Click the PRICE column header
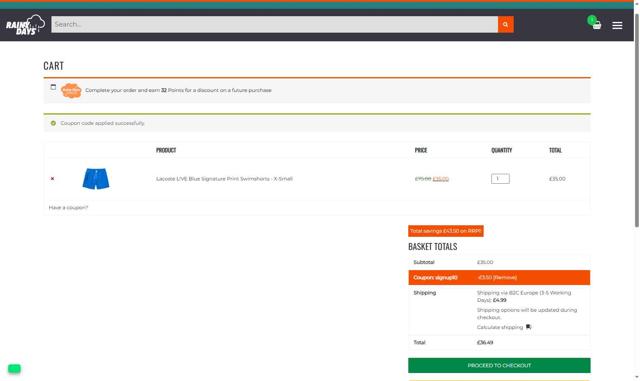640x381 pixels. click(421, 150)
